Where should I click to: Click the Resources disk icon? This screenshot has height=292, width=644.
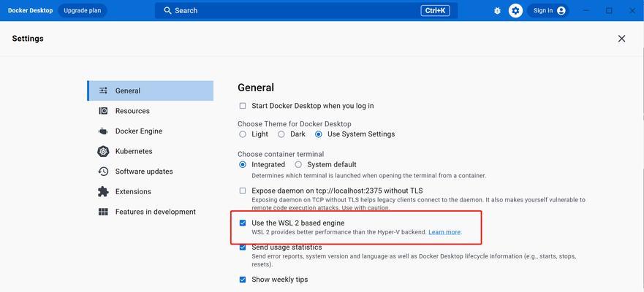pyautogui.click(x=104, y=111)
